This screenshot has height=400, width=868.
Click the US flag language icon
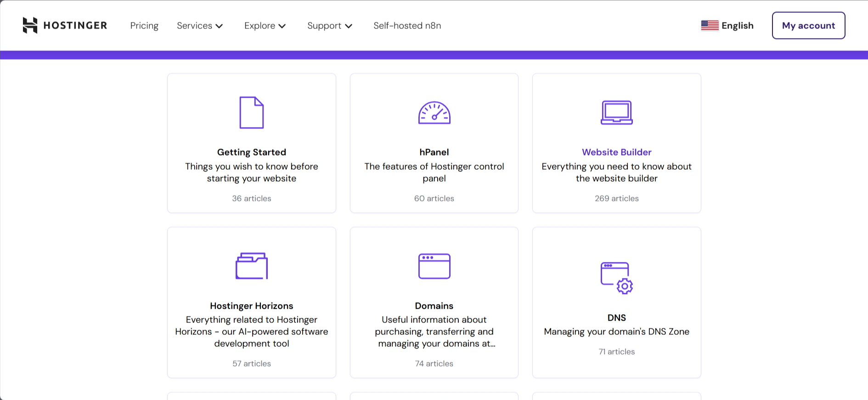[710, 25]
